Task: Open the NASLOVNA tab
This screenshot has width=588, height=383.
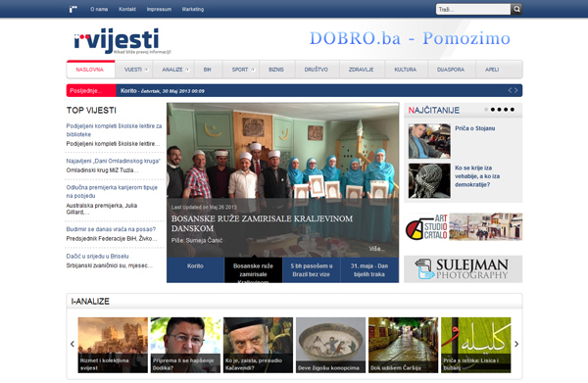Action: [x=90, y=70]
